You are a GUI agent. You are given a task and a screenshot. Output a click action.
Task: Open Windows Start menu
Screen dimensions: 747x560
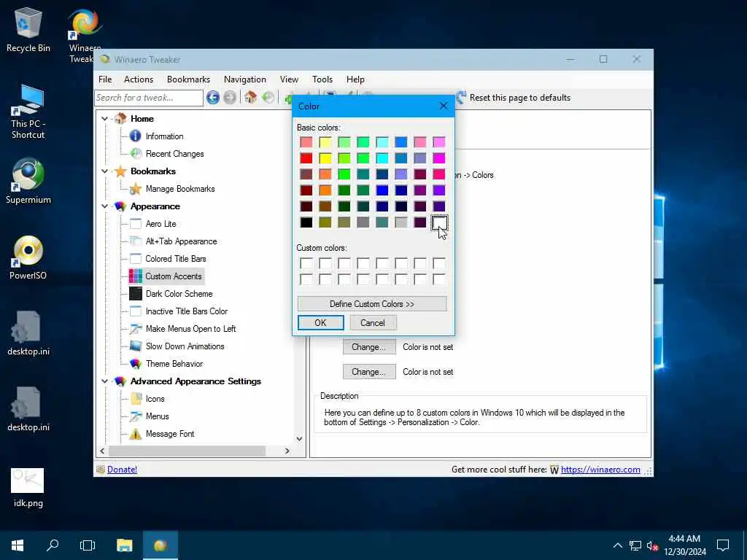(x=18, y=545)
